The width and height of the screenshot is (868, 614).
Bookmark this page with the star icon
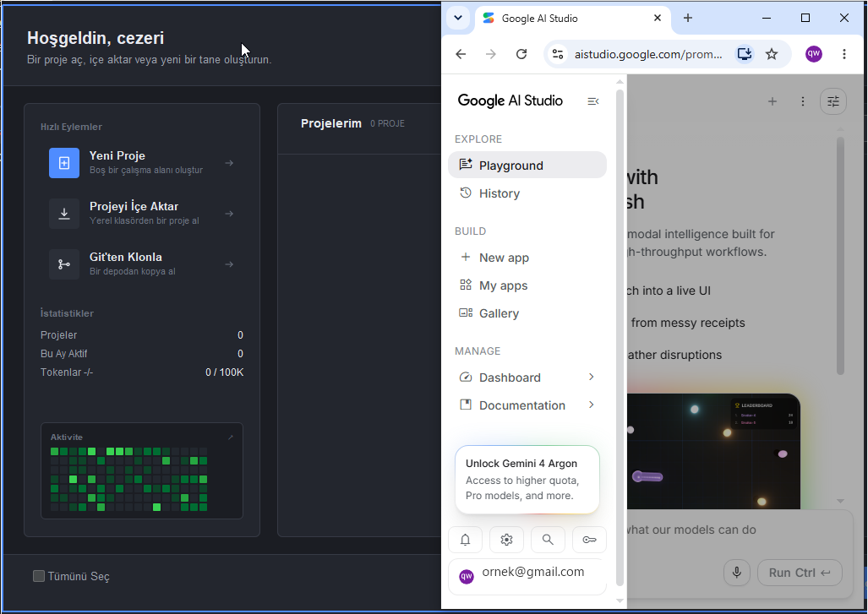pos(772,54)
